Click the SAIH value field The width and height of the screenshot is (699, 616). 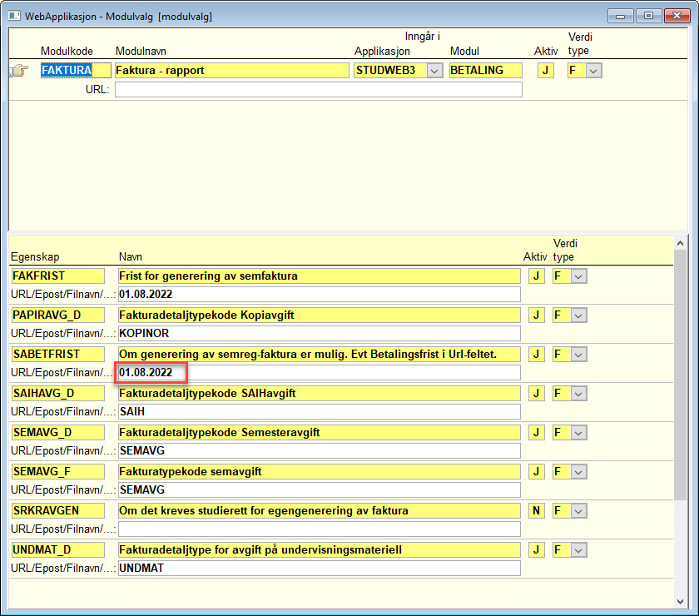click(x=320, y=412)
